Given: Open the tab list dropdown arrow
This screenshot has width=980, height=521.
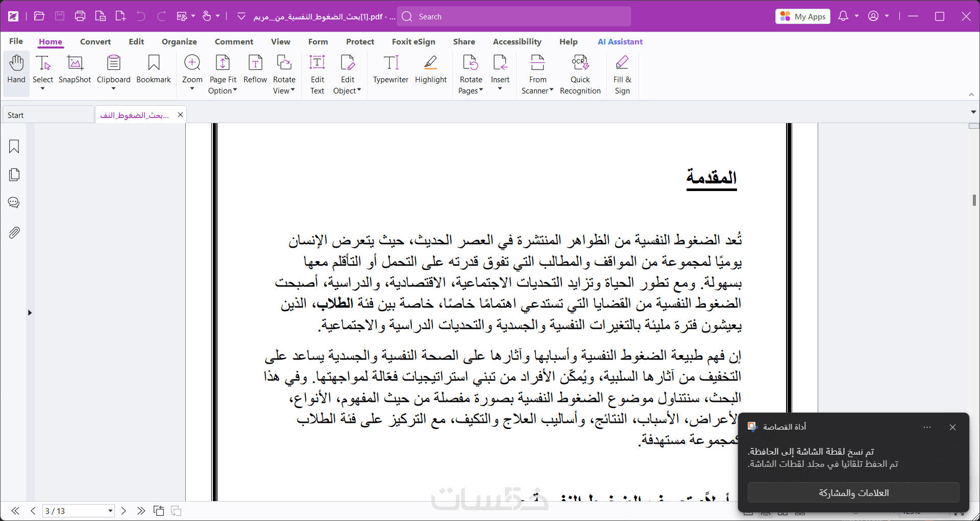Looking at the screenshot, I should click(x=973, y=112).
